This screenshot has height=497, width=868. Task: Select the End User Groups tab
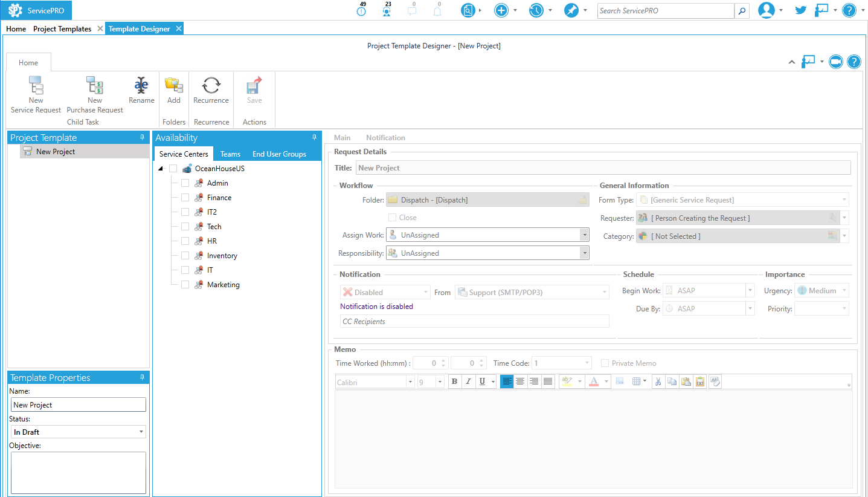[x=279, y=154]
